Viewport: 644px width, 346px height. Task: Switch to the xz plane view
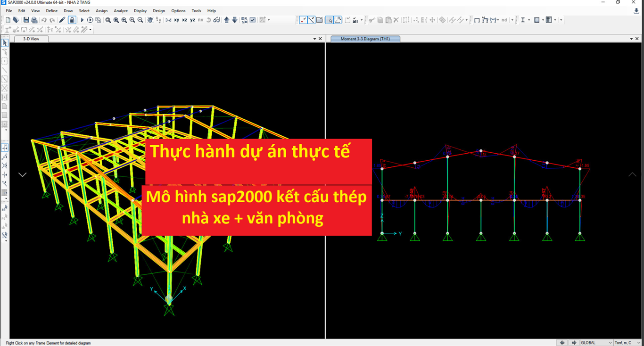[184, 20]
